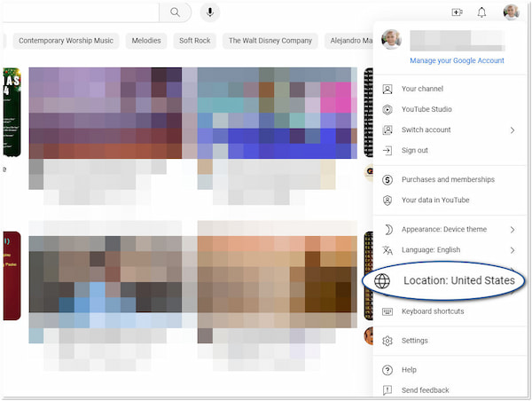Expand the Switch account submenu arrow
Screen dimensions: 532x401
pos(512,130)
